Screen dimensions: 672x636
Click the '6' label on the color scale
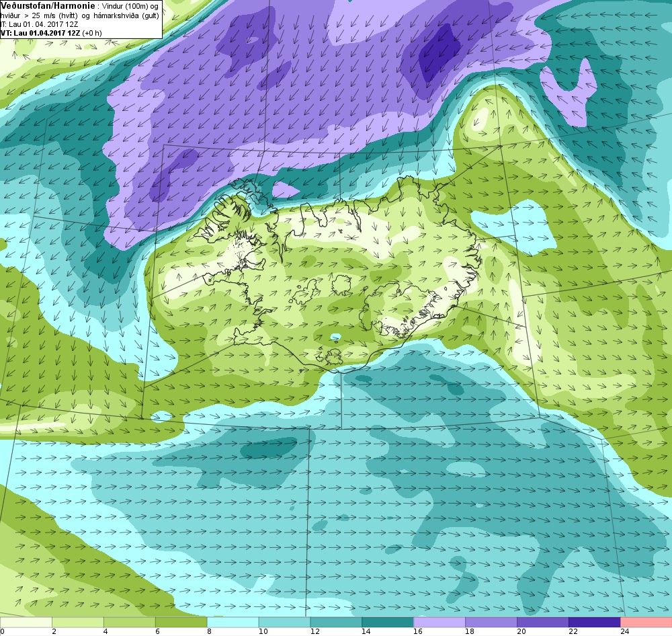(158, 631)
